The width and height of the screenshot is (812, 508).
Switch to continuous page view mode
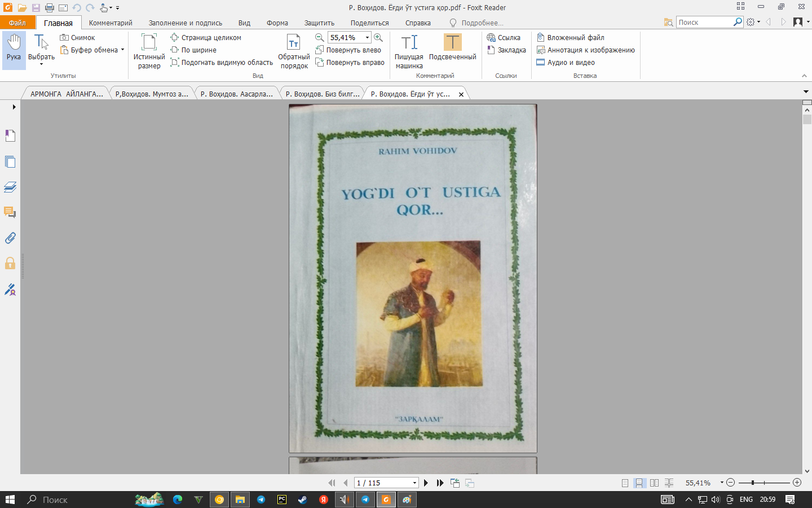(x=639, y=483)
